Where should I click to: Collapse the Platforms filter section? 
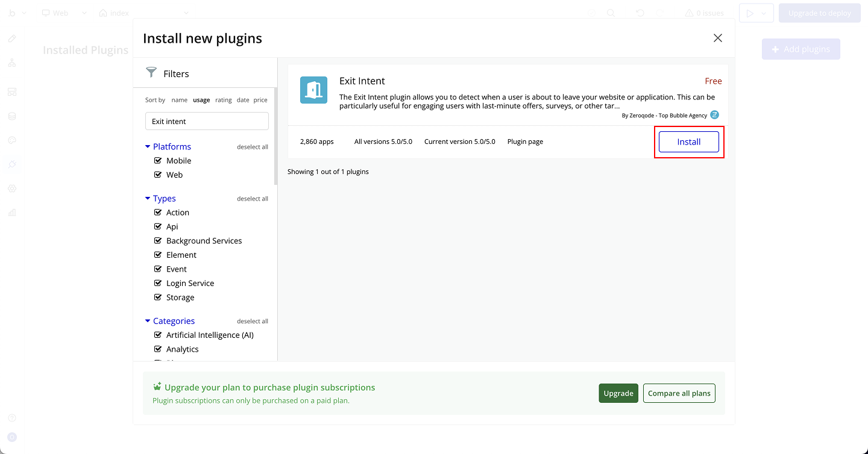click(x=148, y=147)
